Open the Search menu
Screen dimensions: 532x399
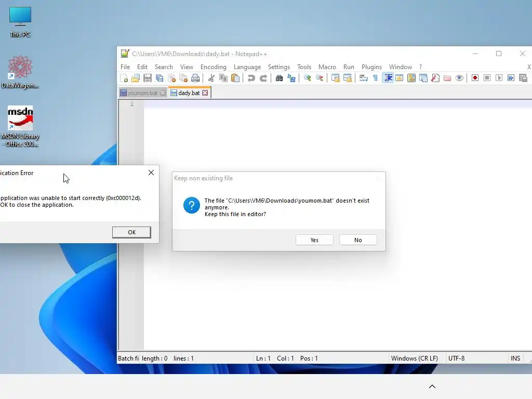pyautogui.click(x=164, y=67)
